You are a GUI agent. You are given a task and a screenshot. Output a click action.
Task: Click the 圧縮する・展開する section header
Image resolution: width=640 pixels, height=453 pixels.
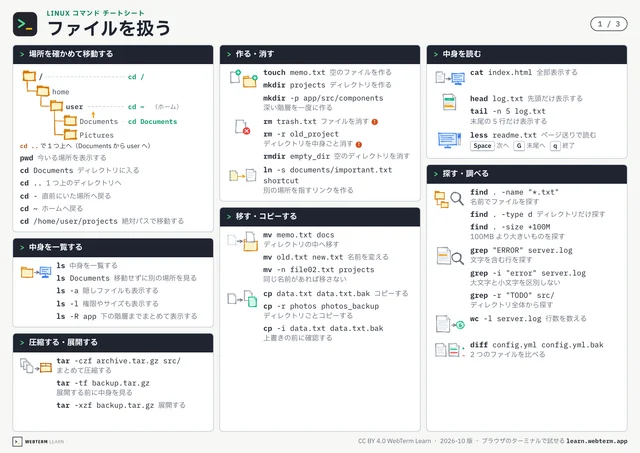(x=113, y=343)
